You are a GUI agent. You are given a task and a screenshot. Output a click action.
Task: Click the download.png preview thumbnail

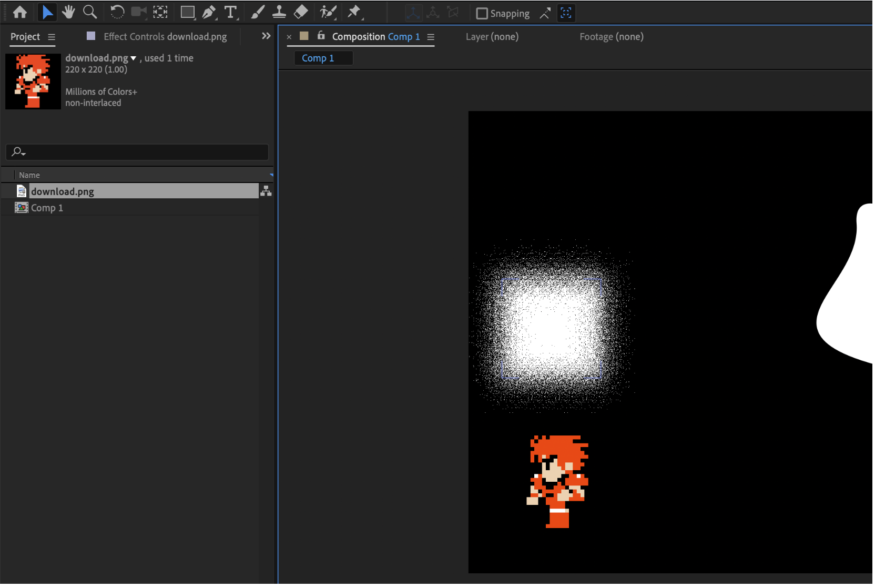coord(33,82)
